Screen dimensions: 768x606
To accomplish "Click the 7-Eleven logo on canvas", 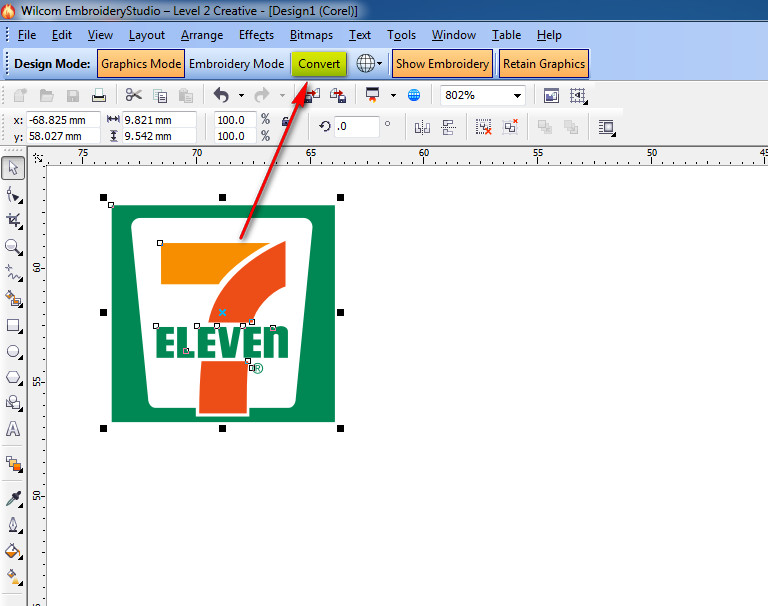I will coord(223,313).
